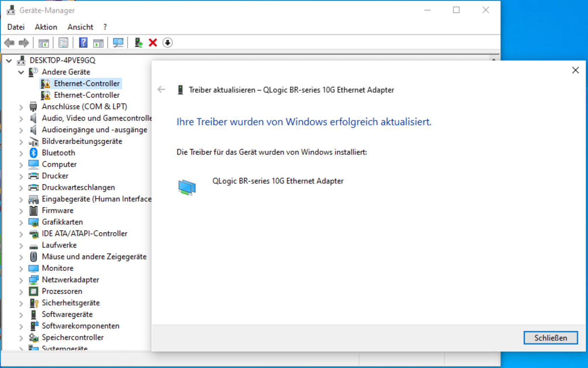The width and height of the screenshot is (588, 368).
Task: Open the Ansicht menu
Action: 80,27
